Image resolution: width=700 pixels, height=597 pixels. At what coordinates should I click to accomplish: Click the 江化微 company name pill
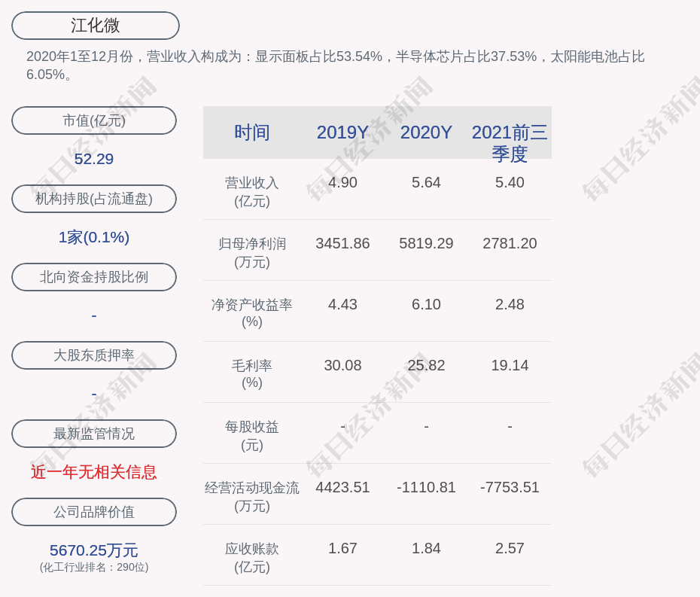click(x=96, y=26)
